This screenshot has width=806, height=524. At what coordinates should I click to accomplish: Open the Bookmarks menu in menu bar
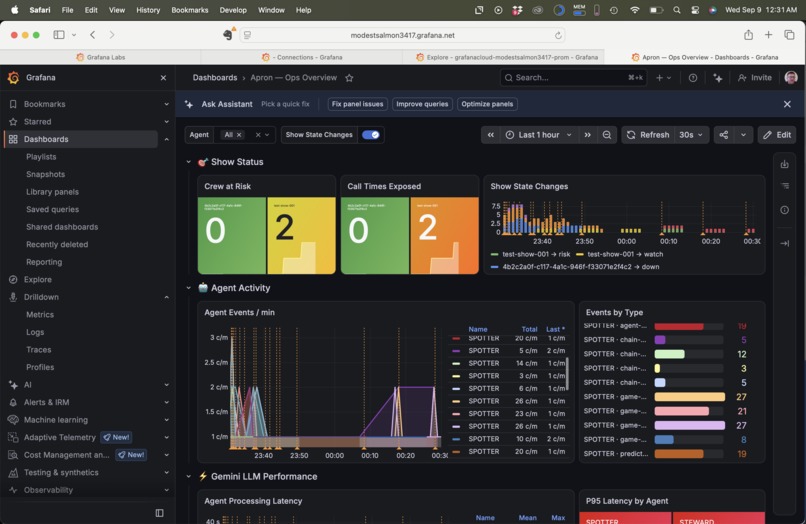(x=190, y=10)
